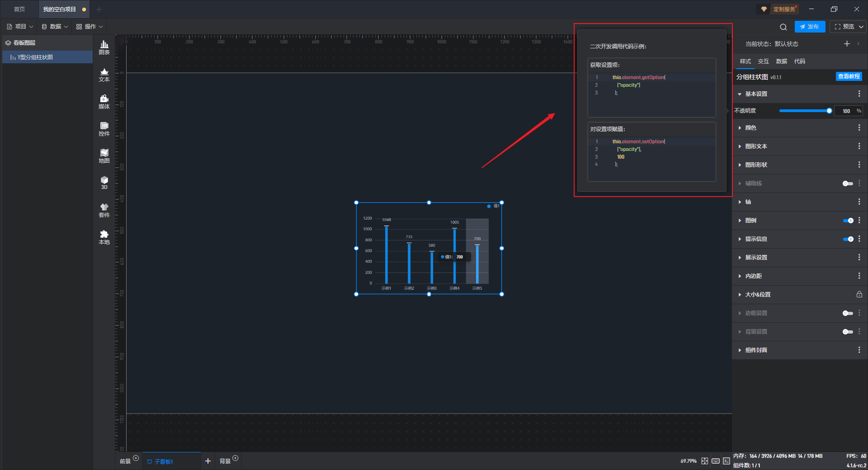This screenshot has width=868, height=470.
Task: Expand the 颜色 color section
Action: pyautogui.click(x=750, y=128)
